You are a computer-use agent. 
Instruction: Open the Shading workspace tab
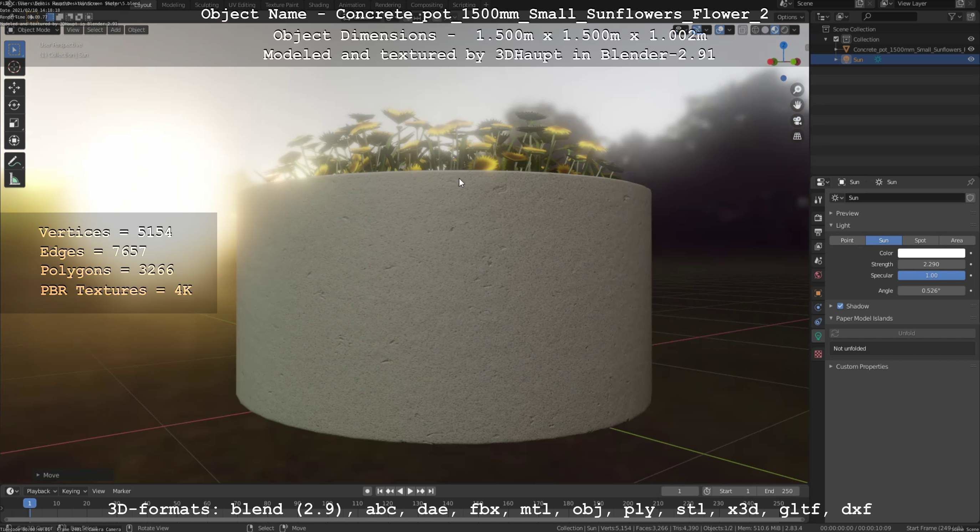(318, 5)
